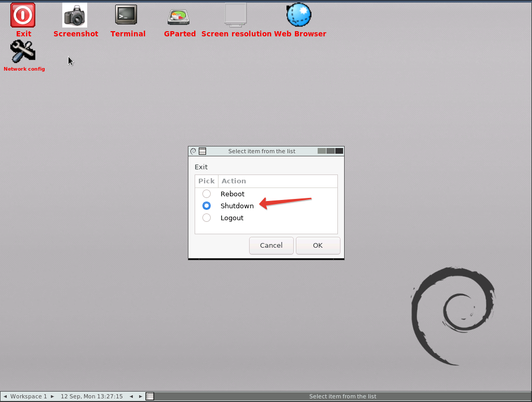Click Workspace 1 in the taskbar

tap(28, 396)
